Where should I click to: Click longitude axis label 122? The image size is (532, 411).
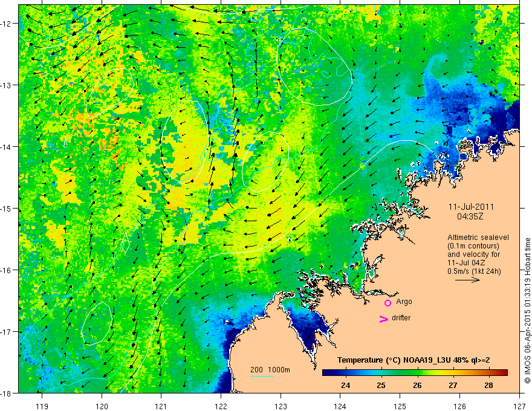click(221, 406)
